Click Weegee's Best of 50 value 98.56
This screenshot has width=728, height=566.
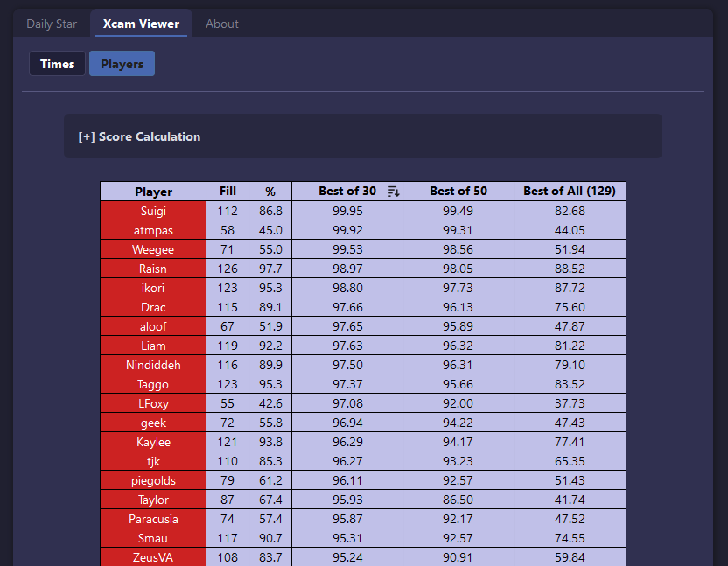[458, 249]
